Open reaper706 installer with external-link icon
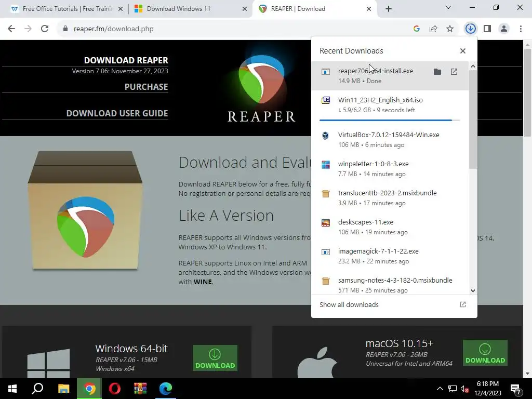The image size is (532, 399). 454,72
